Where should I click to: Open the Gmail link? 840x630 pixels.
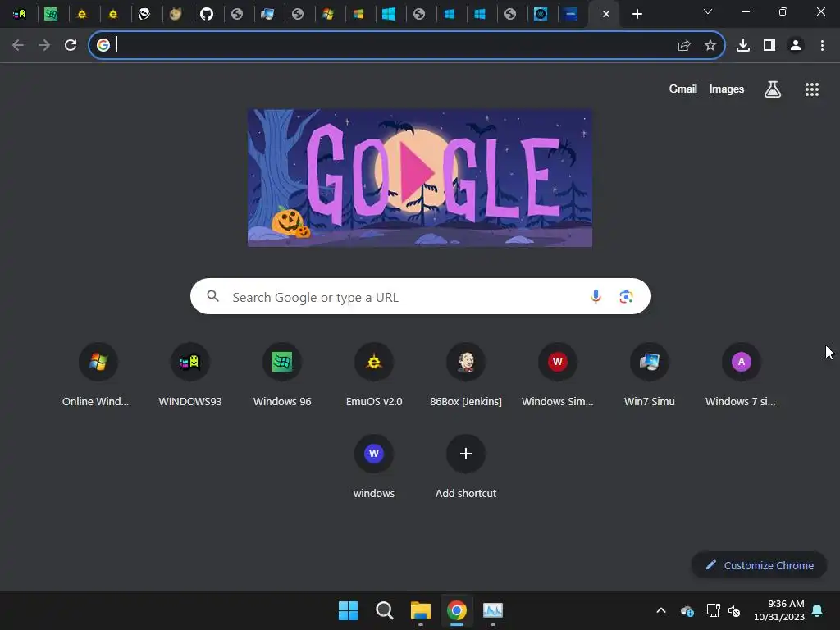pyautogui.click(x=682, y=89)
